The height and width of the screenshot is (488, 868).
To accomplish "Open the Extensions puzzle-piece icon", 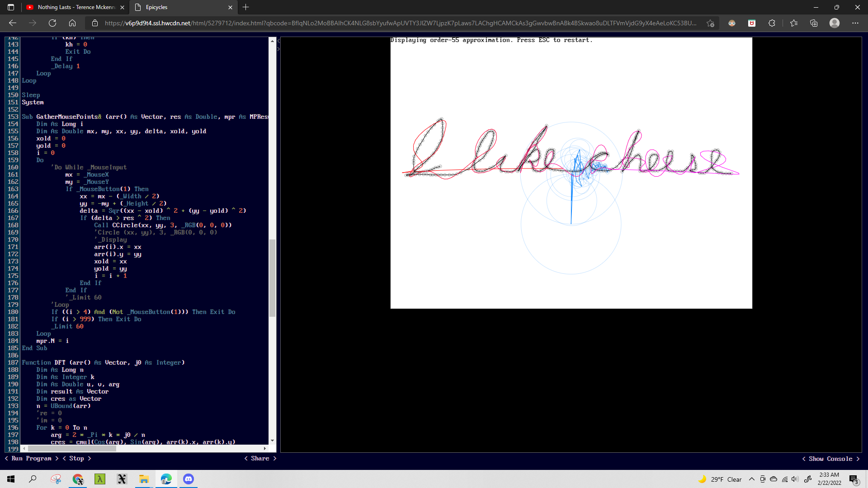I will point(772,23).
